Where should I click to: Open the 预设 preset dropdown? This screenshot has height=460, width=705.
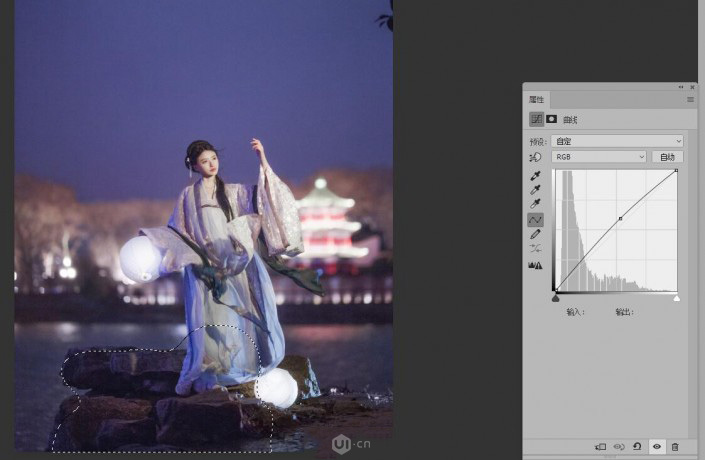coord(617,141)
